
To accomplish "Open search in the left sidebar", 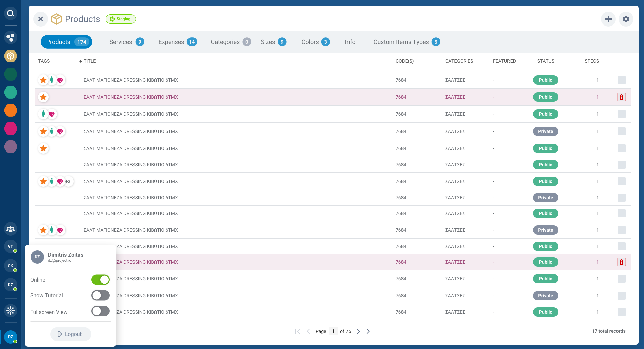I will (10, 13).
